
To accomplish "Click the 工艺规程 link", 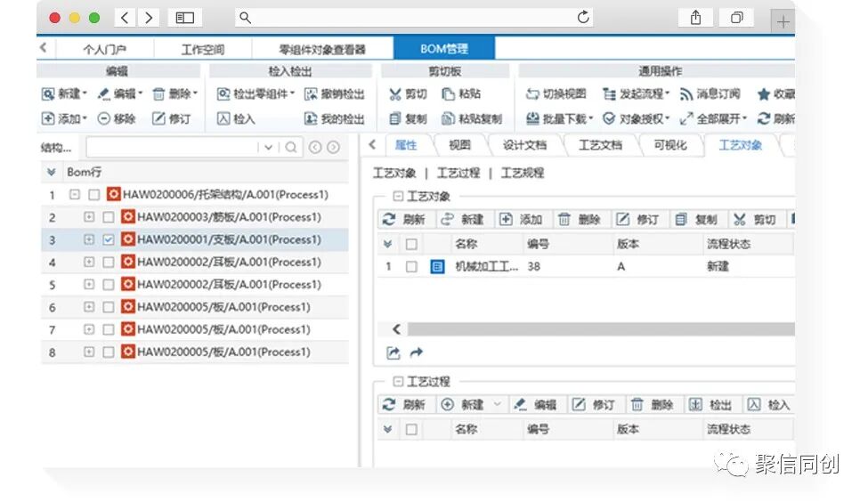I will 522,174.
